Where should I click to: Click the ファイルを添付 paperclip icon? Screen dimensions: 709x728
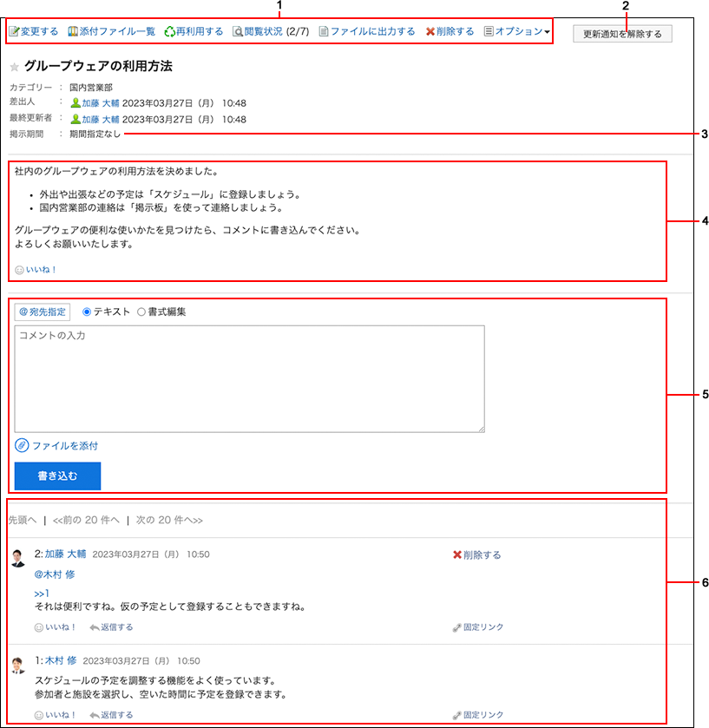point(22,446)
